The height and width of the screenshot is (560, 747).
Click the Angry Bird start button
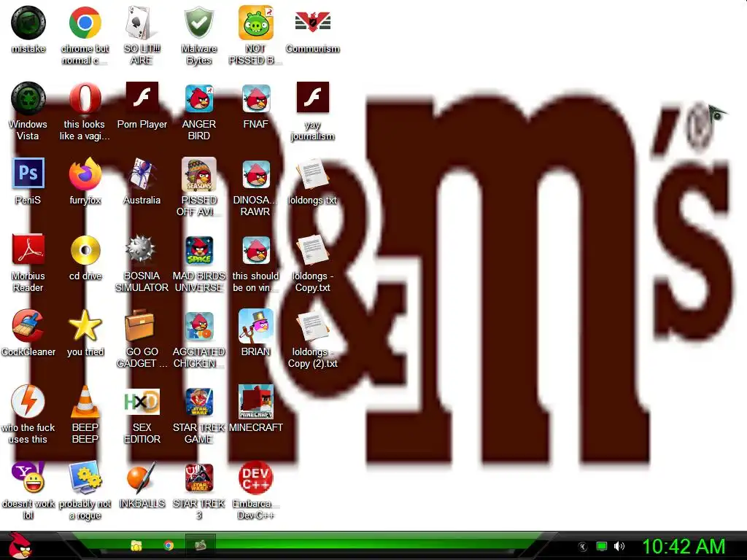coord(20,545)
